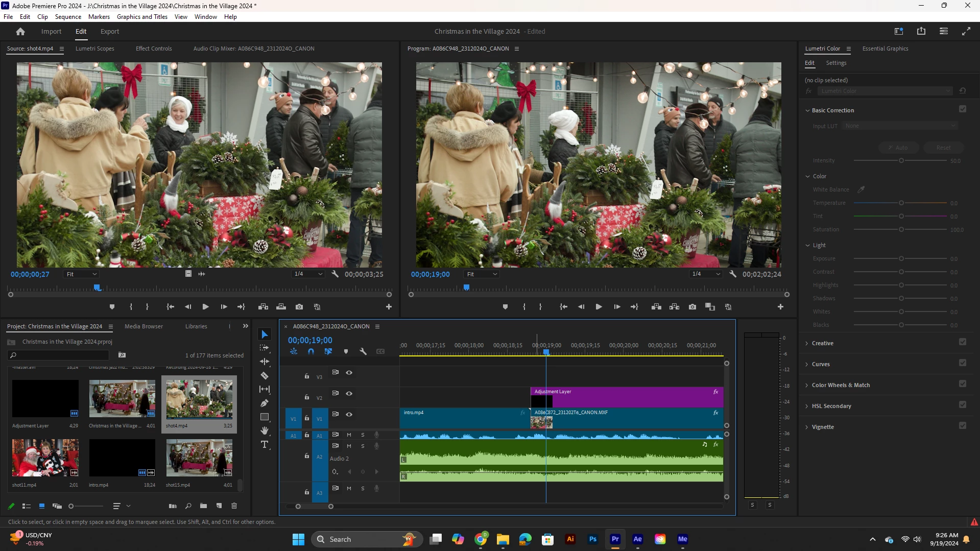Expand the Creative section

pos(822,343)
